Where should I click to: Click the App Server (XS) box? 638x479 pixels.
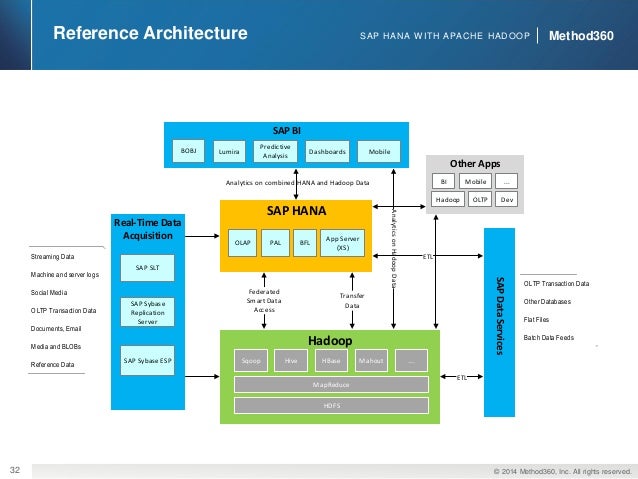(343, 243)
